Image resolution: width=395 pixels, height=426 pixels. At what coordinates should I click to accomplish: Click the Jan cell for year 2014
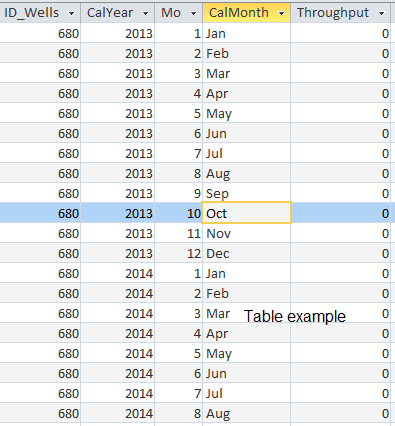247,273
